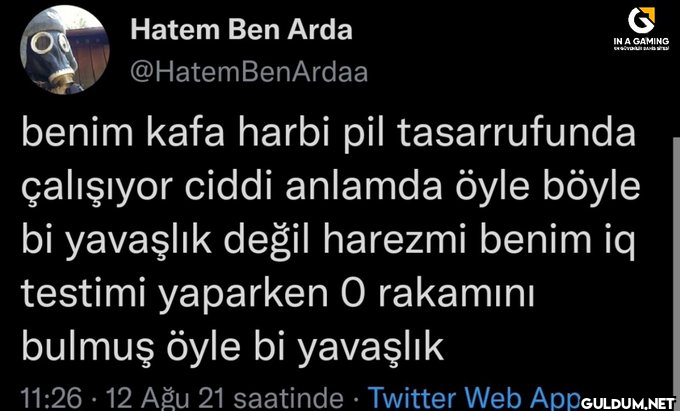Click the small tagline beneath IN A GAMING
This screenshot has width=680, height=411.
(x=641, y=49)
